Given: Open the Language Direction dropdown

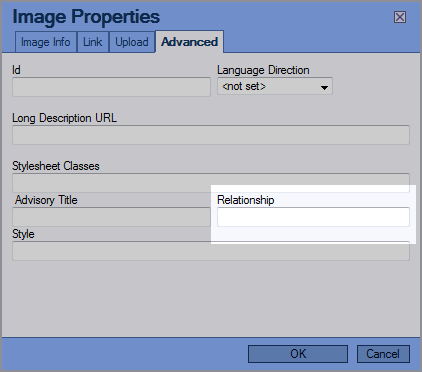Looking at the screenshot, I should (x=275, y=86).
